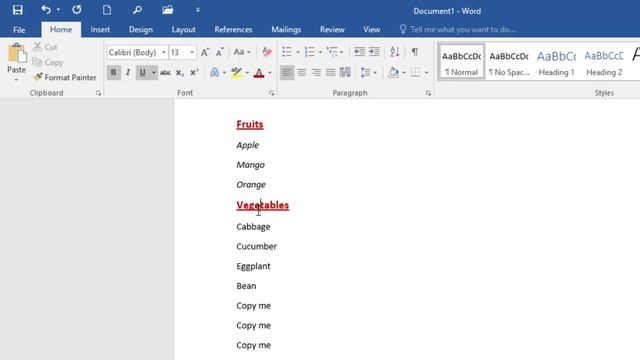640x360 pixels.
Task: Apply multilevel list icon
Action: 332,52
